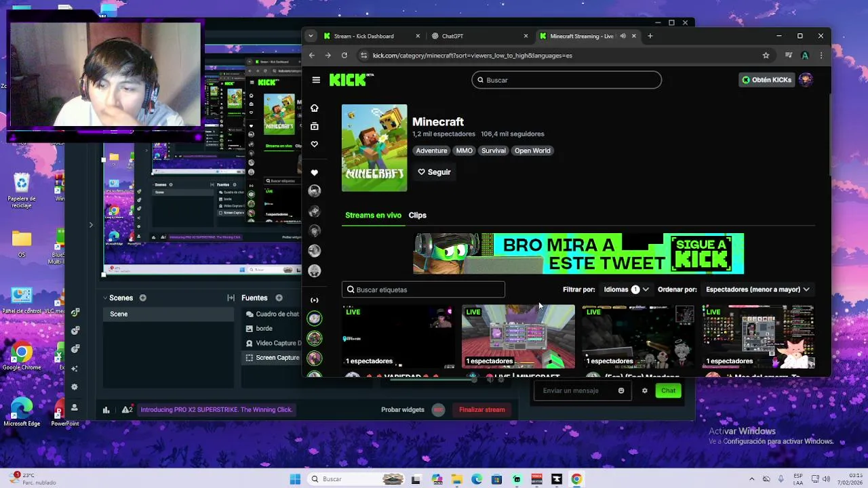This screenshot has width=868, height=488.
Task: Switch to the Clips tab
Action: pyautogui.click(x=417, y=215)
